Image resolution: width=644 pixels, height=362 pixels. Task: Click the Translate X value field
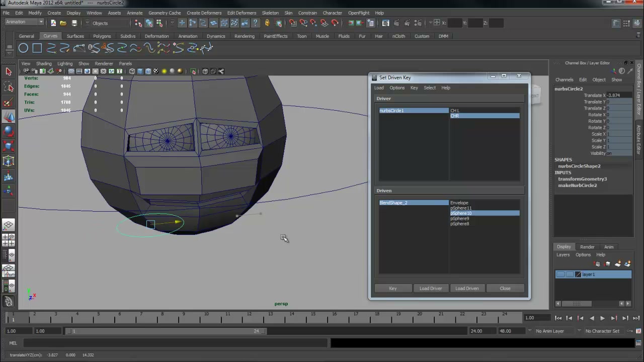point(619,96)
